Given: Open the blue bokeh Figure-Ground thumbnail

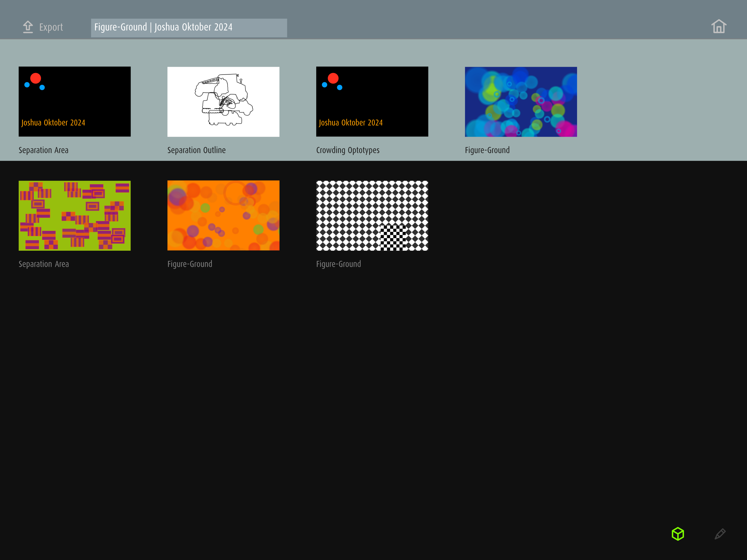Looking at the screenshot, I should 521,101.
